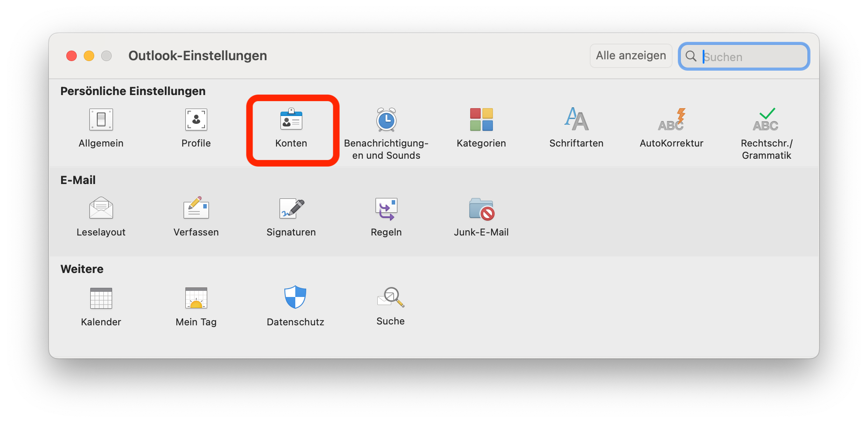Open the Regeln mail rules settings
868x423 pixels.
coord(386,208)
